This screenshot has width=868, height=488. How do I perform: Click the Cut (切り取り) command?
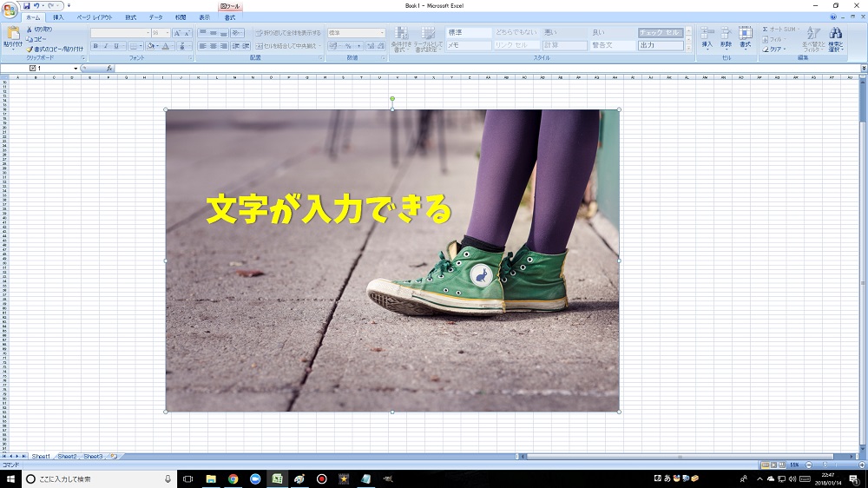pos(39,30)
